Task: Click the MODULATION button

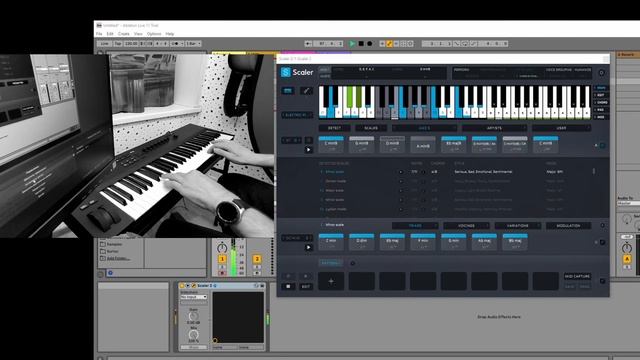Action: (569, 226)
